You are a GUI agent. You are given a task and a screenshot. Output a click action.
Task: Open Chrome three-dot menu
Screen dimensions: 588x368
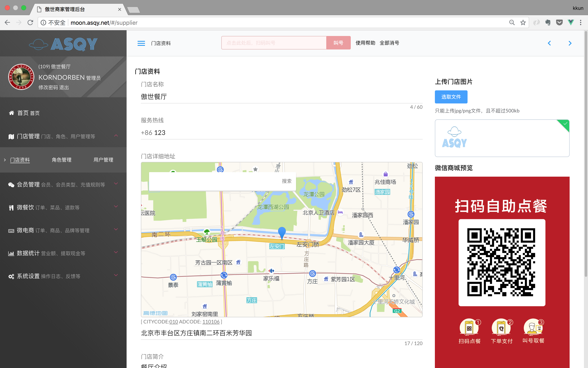click(x=581, y=23)
